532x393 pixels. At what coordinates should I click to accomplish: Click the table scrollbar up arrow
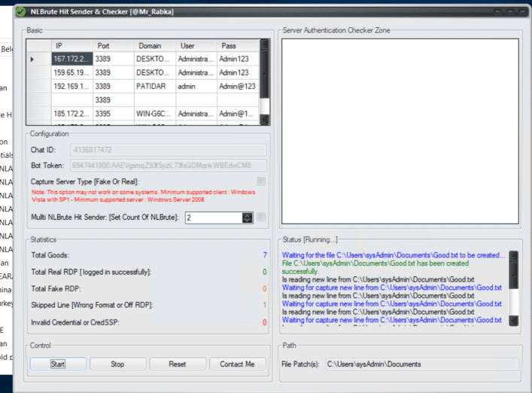[x=265, y=44]
